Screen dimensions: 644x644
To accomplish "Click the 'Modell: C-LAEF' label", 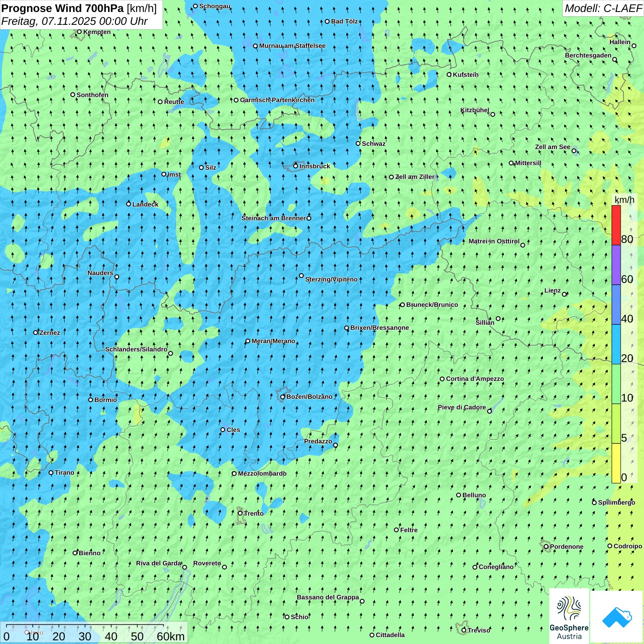I will click(603, 8).
